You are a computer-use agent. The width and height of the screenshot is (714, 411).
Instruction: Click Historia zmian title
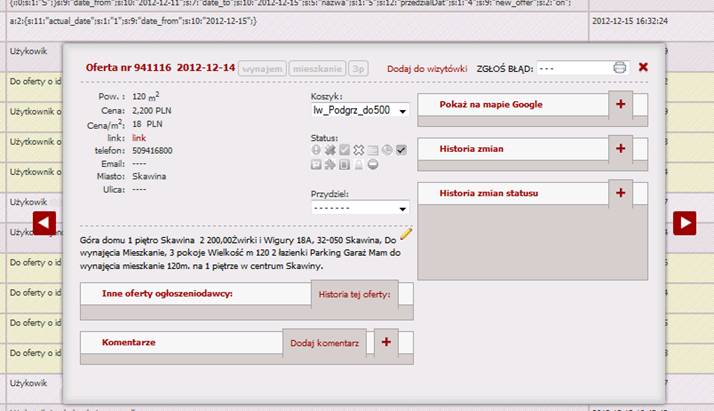pyautogui.click(x=471, y=149)
